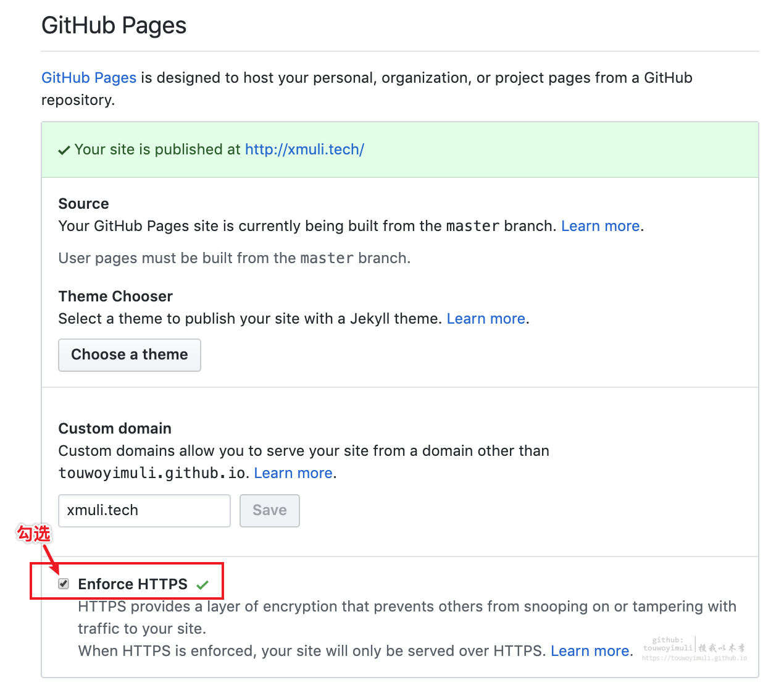Click the Source section heading
This screenshot has height=693, width=784.
pyautogui.click(x=83, y=204)
